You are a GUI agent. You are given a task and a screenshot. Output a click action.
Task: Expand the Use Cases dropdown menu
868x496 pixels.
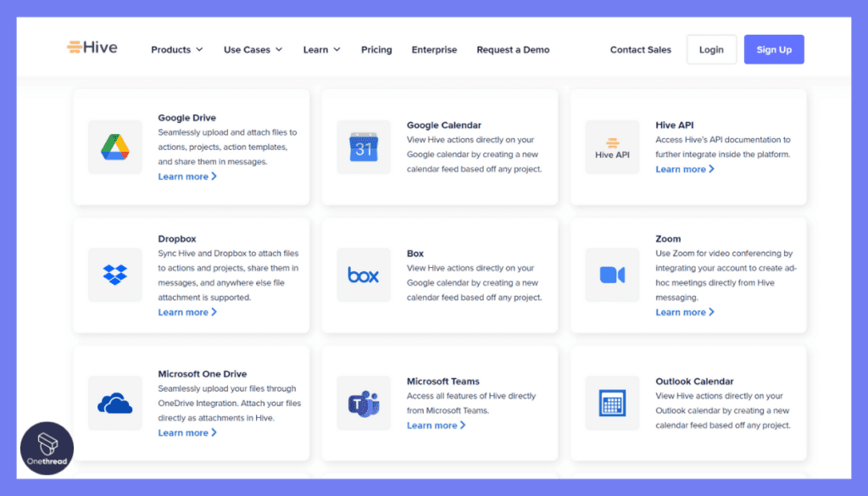[253, 50]
